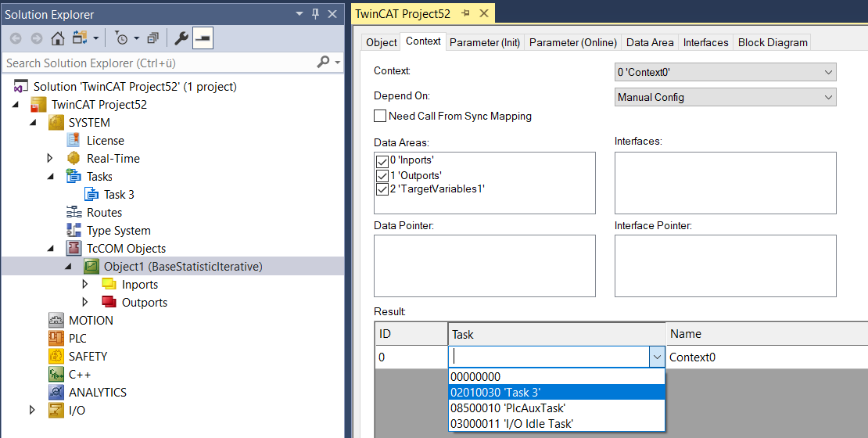Collapse the TcCOM Objects tree node

pyautogui.click(x=51, y=250)
